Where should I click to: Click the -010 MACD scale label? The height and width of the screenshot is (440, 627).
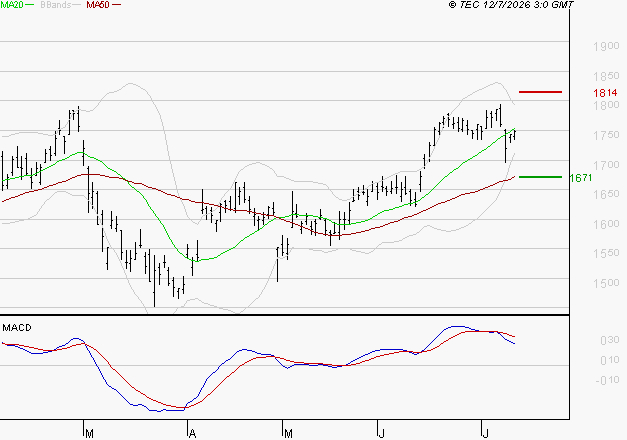(607, 380)
